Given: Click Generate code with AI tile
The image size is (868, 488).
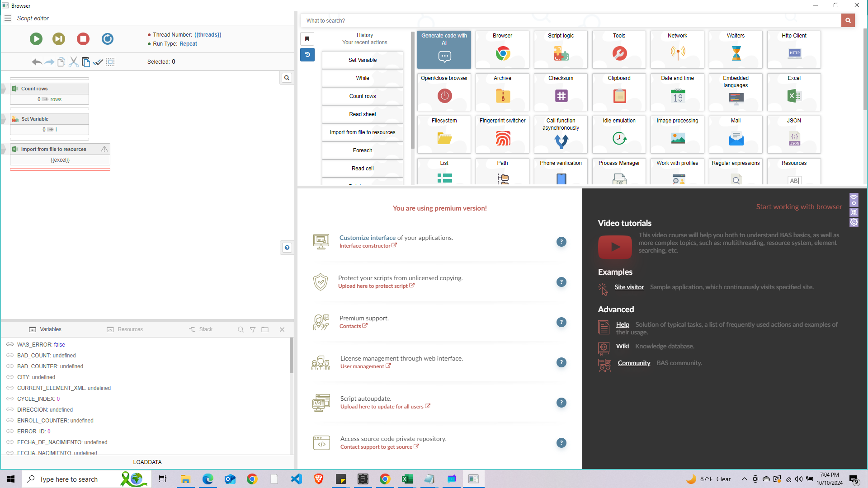Looking at the screenshot, I should coord(444,49).
